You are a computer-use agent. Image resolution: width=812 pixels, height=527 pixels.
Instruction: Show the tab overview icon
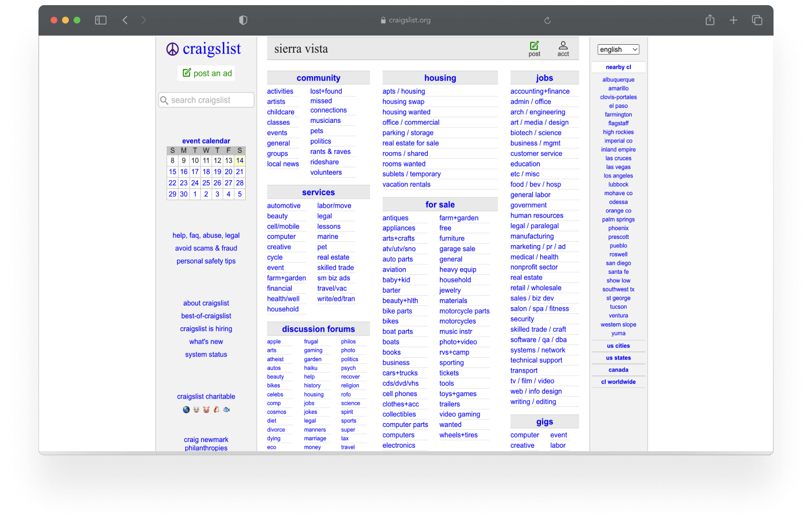757,20
